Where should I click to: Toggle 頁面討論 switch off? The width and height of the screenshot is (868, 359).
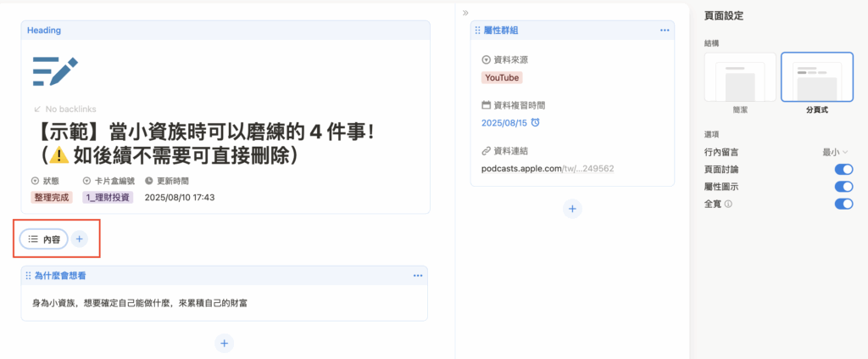843,170
